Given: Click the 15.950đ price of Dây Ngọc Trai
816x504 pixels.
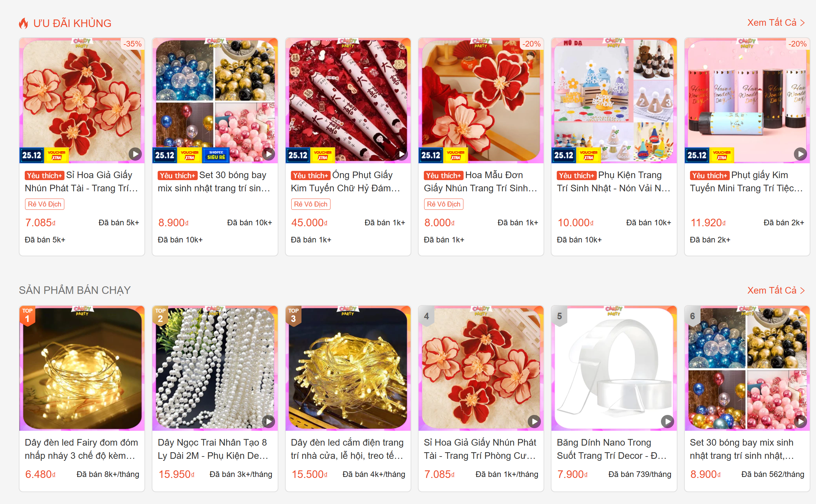Looking at the screenshot, I should click(x=176, y=474).
